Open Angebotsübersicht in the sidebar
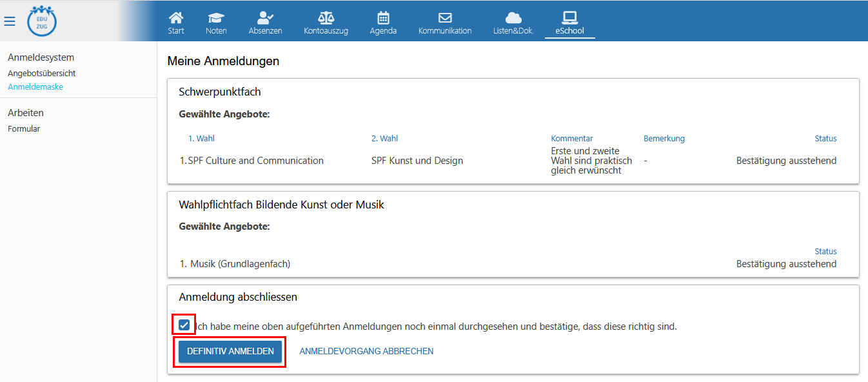The width and height of the screenshot is (868, 382). point(41,74)
